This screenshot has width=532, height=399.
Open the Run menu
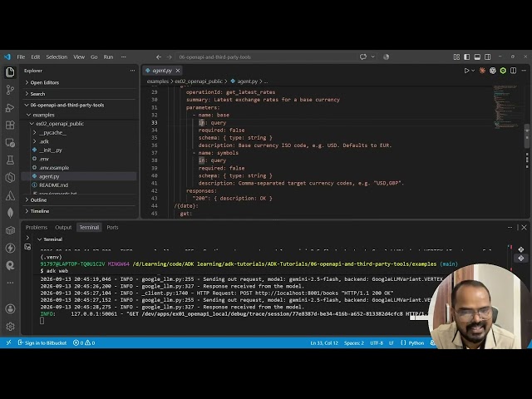click(108, 57)
